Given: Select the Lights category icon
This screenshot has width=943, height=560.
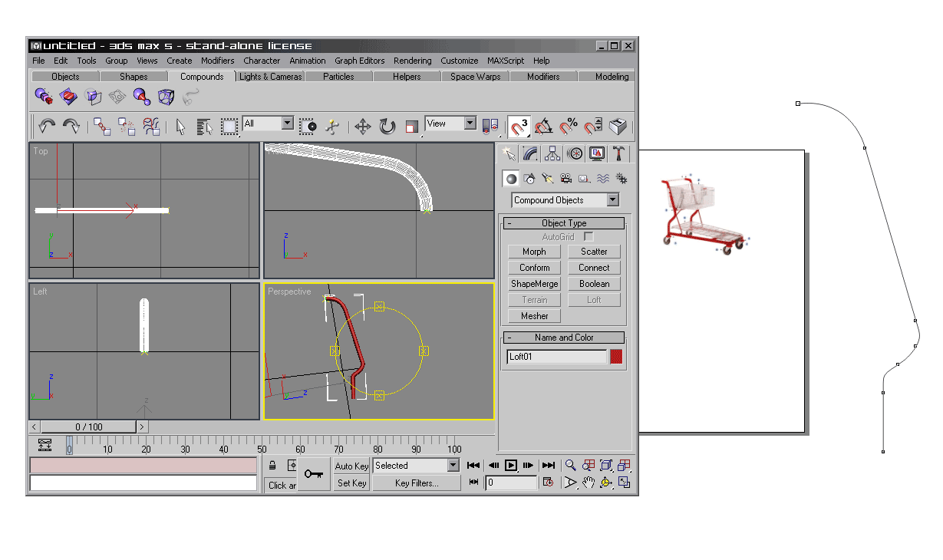Looking at the screenshot, I should [x=548, y=179].
